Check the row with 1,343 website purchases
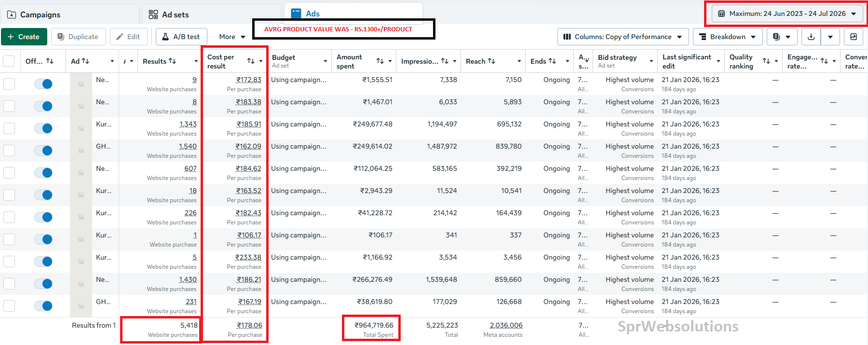Viewport: 868px width, 345px height. (9, 128)
